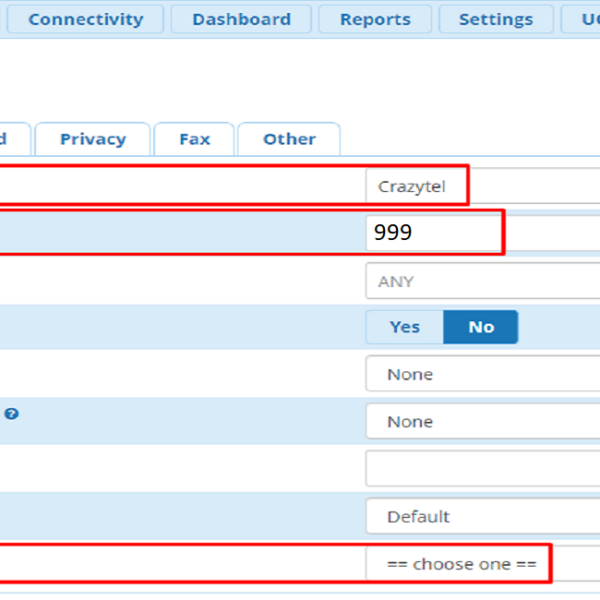Click the blue question mark help icon

11,412
